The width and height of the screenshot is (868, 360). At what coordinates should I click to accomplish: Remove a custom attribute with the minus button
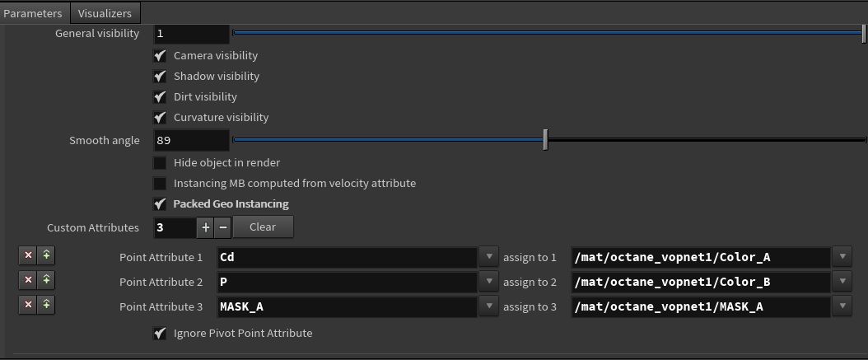click(222, 227)
